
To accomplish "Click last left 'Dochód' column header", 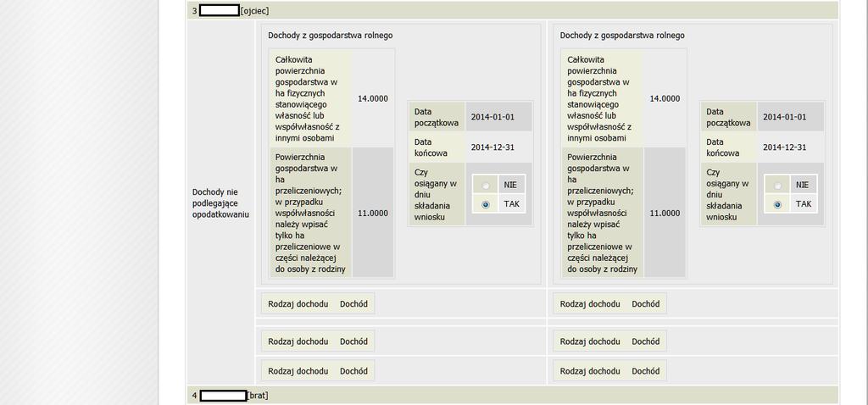I will coord(353,371).
